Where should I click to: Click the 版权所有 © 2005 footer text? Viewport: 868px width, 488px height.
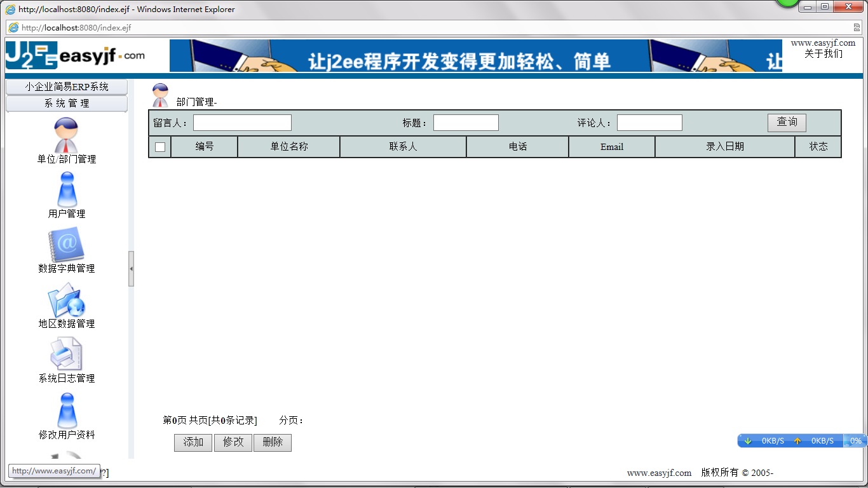tap(737, 473)
